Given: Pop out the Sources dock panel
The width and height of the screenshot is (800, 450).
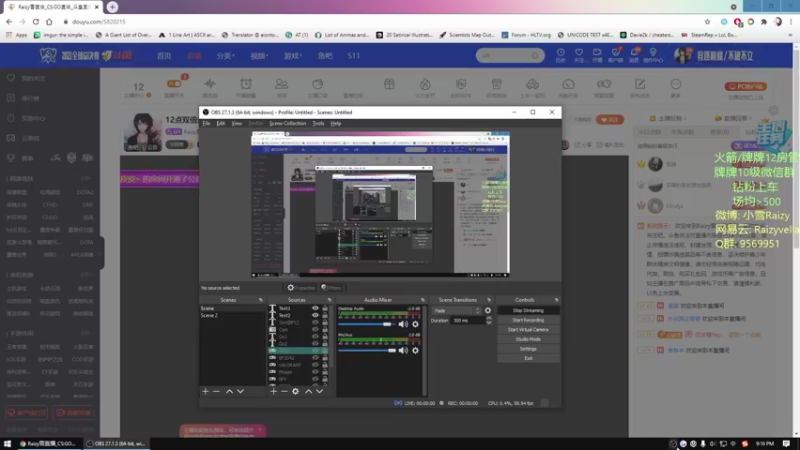Looking at the screenshot, I should (329, 300).
